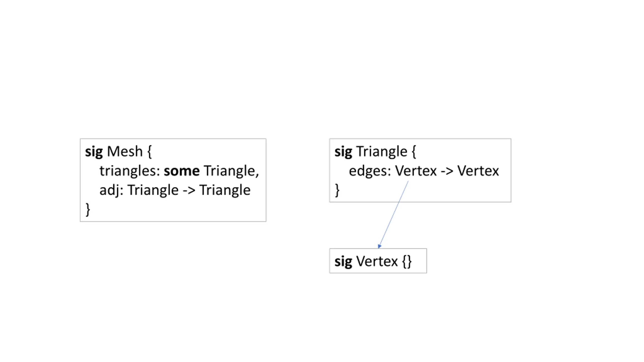Place cursor on the triangles: field name
The height and width of the screenshot is (362, 644).
(130, 171)
